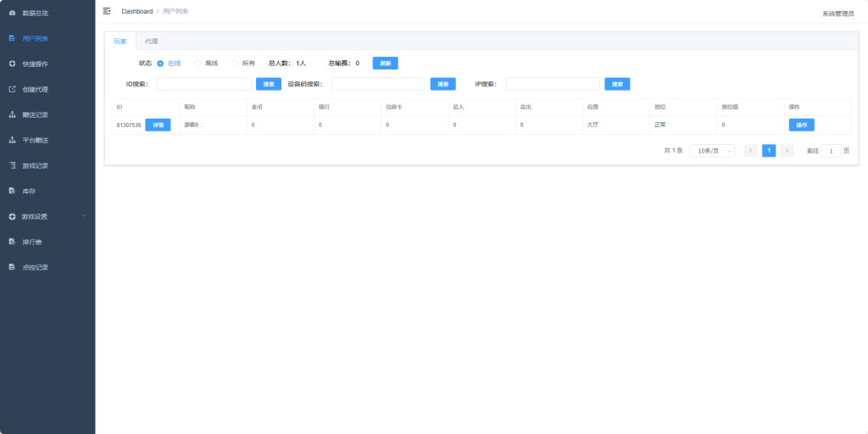The height and width of the screenshot is (434, 868).
Task: Switch to the 代理 tab
Action: coord(151,42)
